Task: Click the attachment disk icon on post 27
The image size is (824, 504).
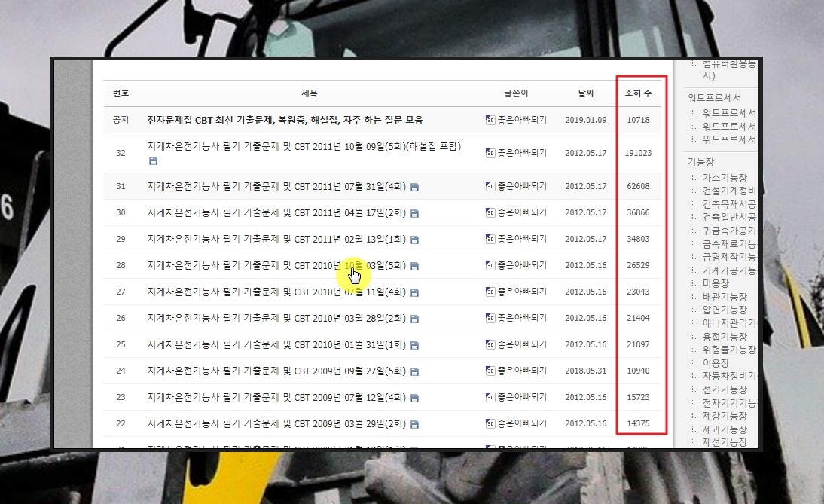Action: tap(414, 292)
